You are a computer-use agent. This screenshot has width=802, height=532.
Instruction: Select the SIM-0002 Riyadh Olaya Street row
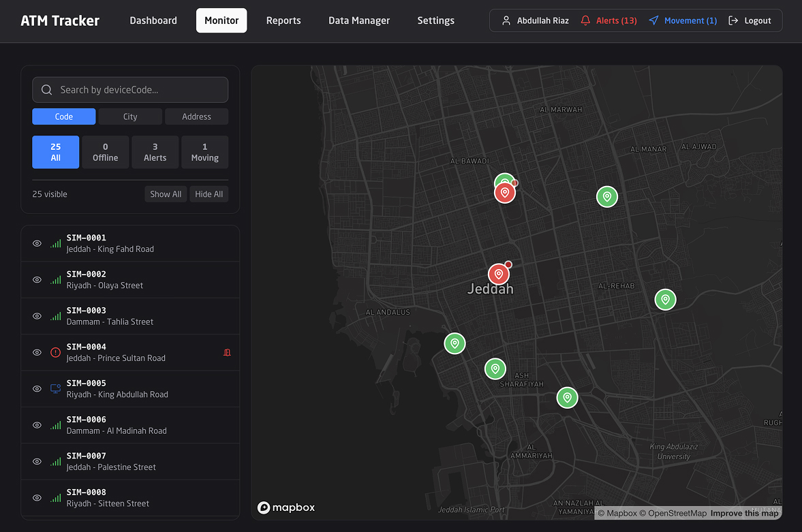point(130,280)
